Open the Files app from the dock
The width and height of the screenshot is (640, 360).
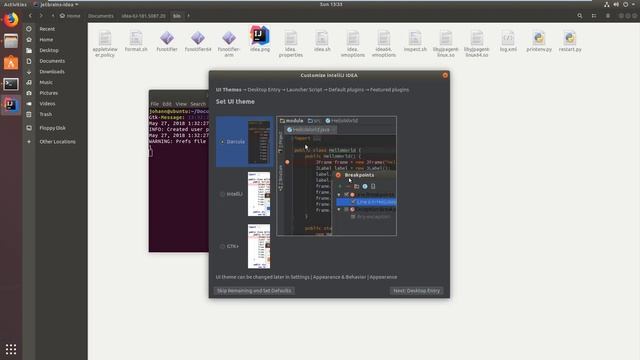pyautogui.click(x=11, y=41)
